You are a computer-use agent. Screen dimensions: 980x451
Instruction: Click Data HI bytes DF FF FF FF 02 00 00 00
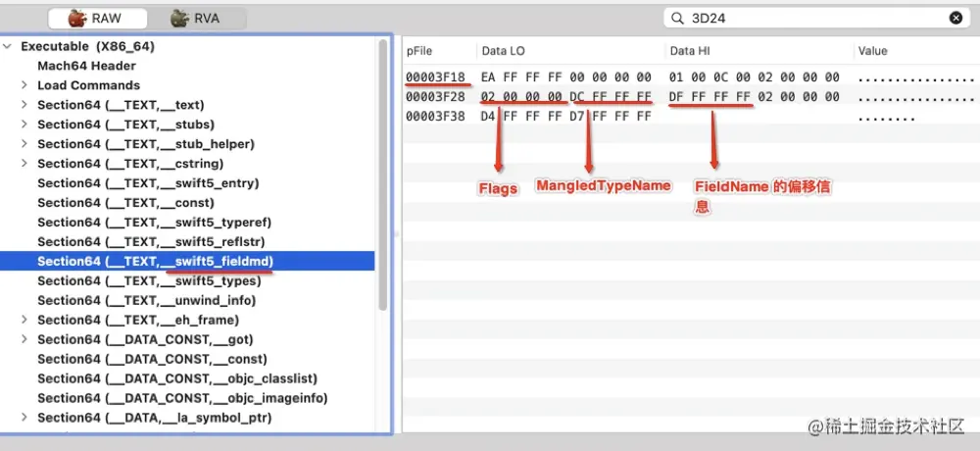[755, 97]
